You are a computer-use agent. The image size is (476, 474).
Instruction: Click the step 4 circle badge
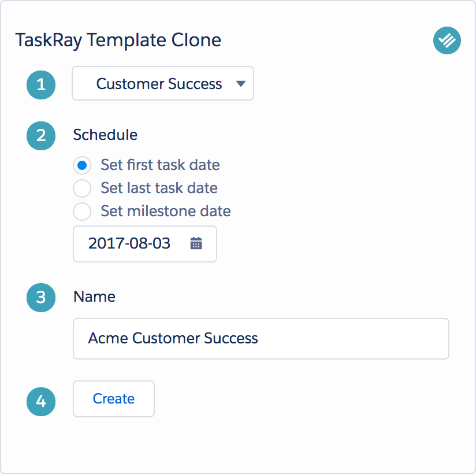point(41,402)
